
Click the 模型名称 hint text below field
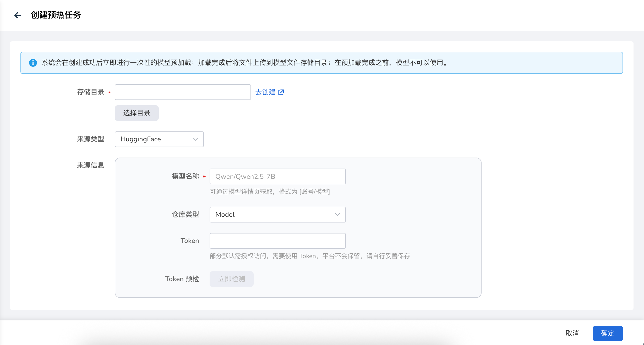(x=270, y=192)
